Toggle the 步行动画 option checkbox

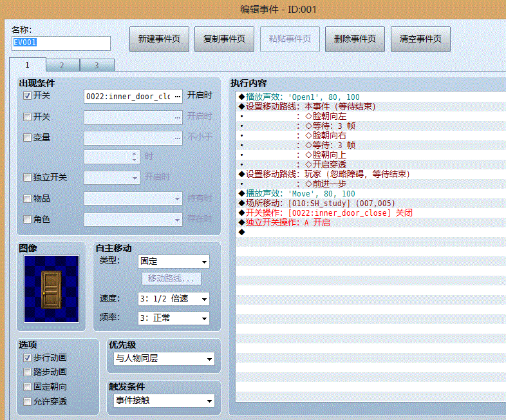click(28, 358)
